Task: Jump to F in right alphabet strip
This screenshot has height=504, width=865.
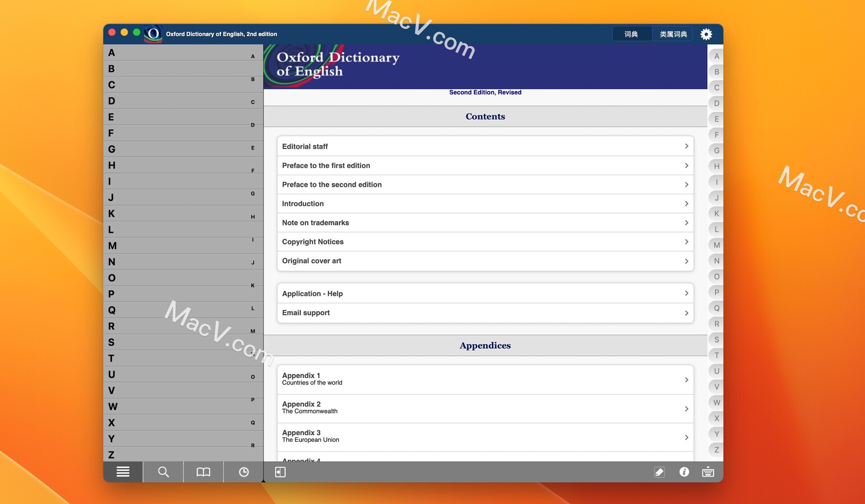Action: (x=716, y=135)
